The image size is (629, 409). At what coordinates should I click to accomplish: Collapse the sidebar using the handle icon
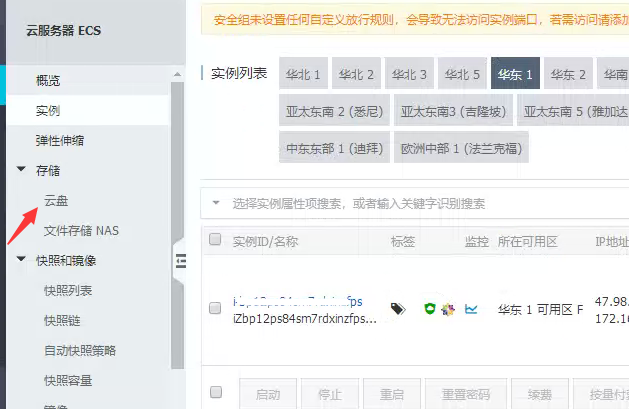[x=181, y=261]
